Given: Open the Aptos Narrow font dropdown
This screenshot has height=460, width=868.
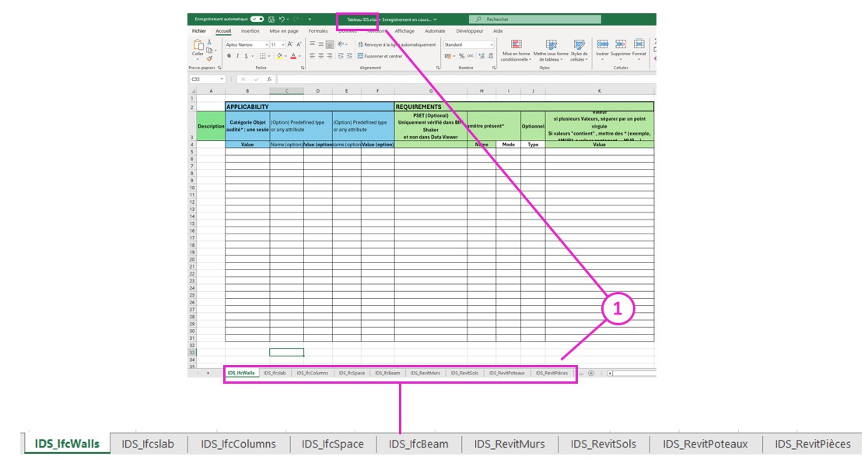Looking at the screenshot, I should pos(266,44).
